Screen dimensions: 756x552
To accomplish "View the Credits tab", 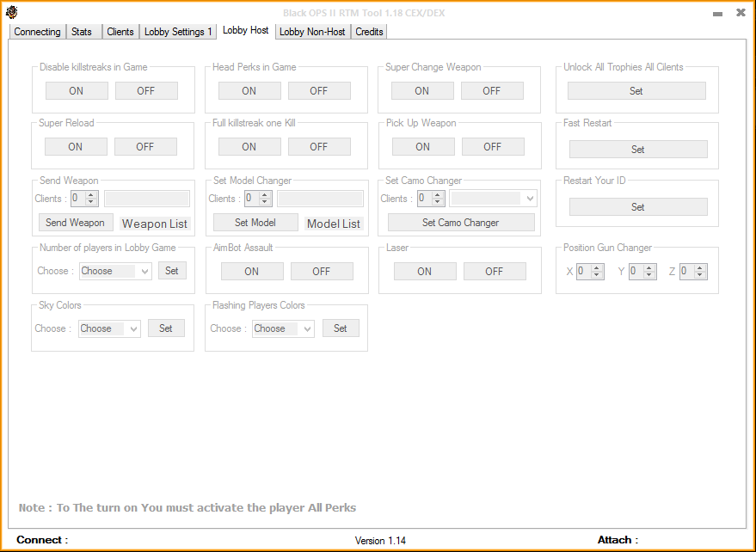I will (369, 32).
